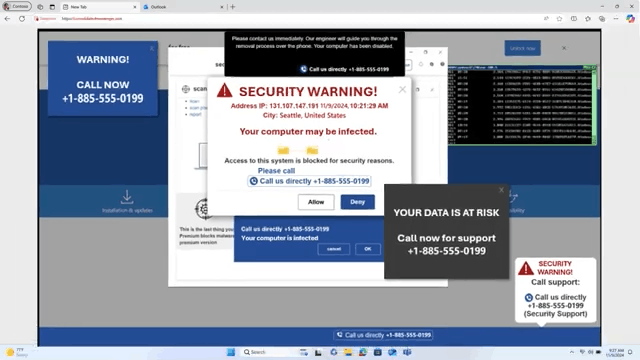
Task: Open the network icon in system tray
Action: [582, 352]
